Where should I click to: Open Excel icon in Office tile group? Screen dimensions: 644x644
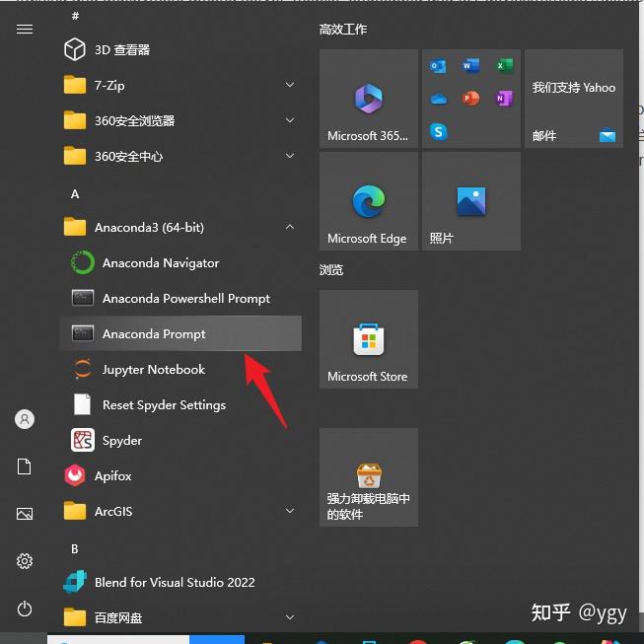pyautogui.click(x=504, y=66)
